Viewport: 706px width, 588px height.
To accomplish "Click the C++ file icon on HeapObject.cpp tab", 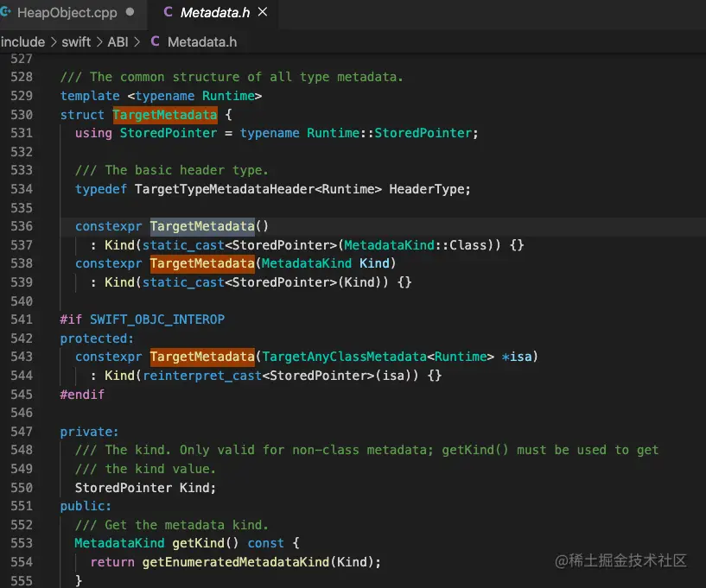I will (6, 12).
